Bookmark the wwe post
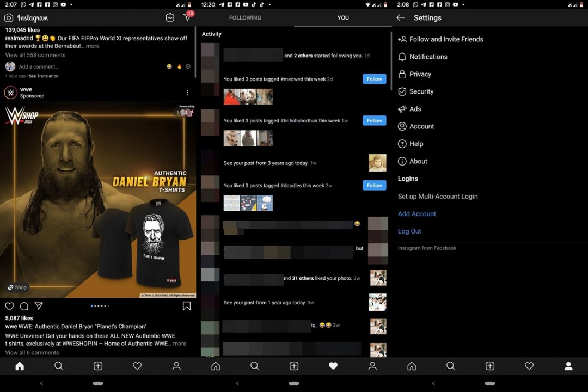 click(186, 306)
